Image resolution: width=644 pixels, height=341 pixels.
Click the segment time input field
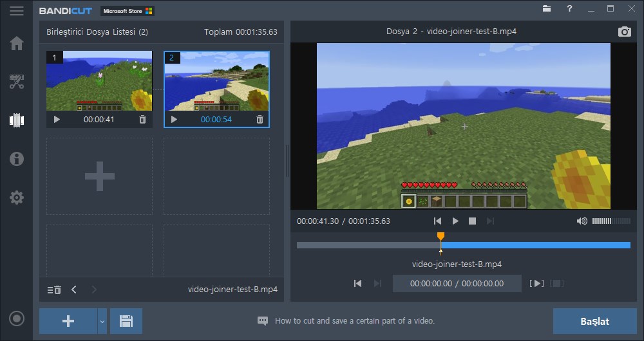457,284
